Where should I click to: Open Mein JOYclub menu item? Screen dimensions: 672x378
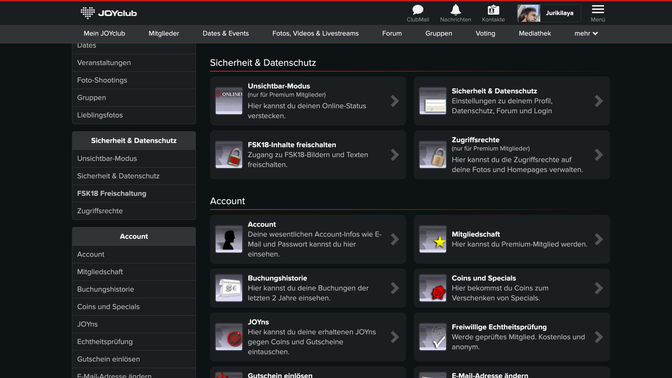(104, 33)
